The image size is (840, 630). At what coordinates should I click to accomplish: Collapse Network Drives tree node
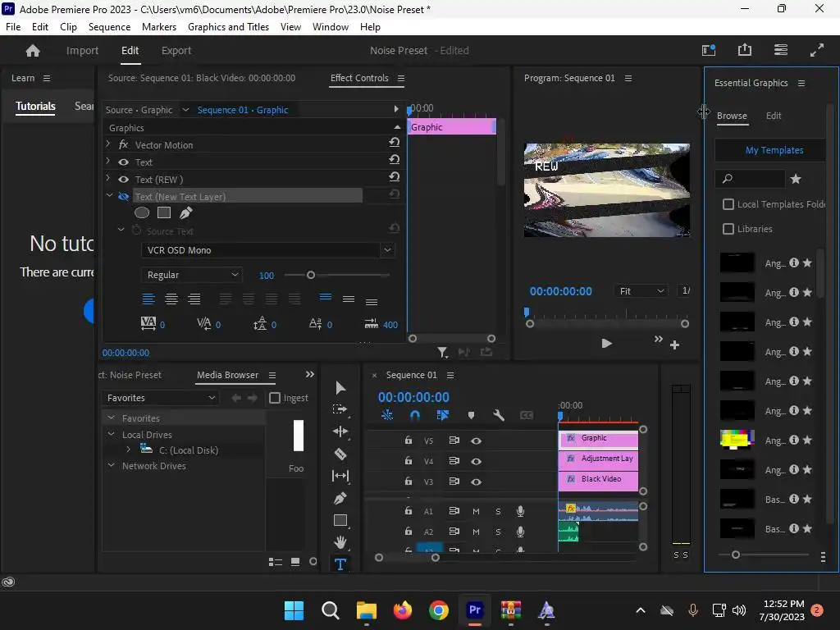(111, 466)
